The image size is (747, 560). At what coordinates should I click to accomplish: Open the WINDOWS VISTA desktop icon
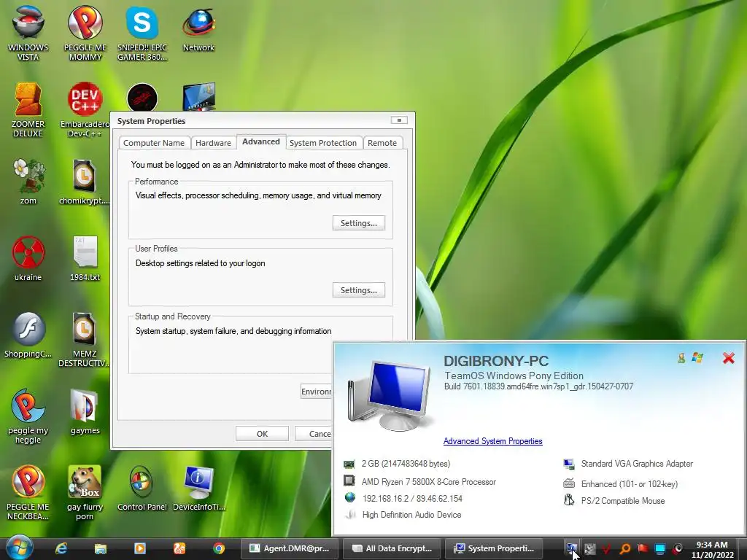tap(28, 32)
